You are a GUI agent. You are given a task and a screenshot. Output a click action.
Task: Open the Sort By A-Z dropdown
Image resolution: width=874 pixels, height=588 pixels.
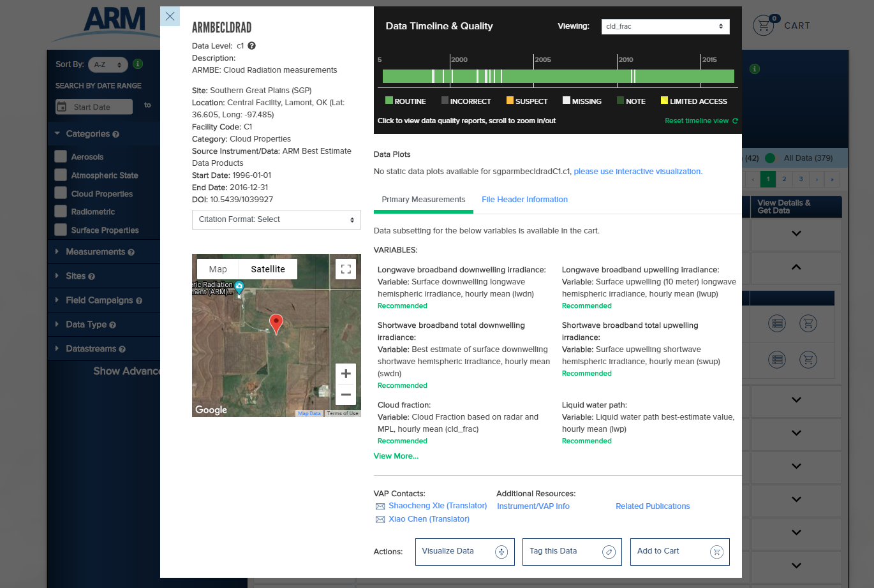[108, 64]
